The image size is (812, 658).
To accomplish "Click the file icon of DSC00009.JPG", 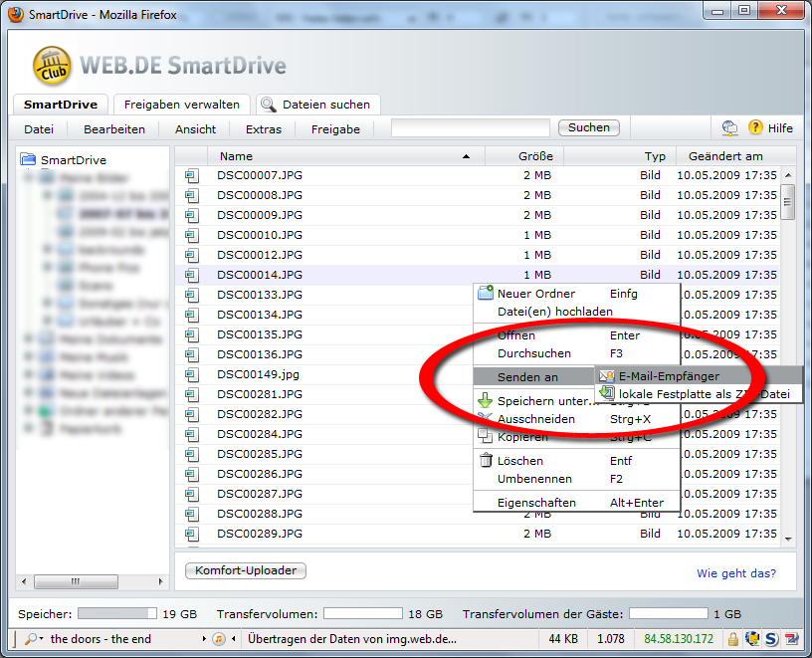I will [x=192, y=216].
